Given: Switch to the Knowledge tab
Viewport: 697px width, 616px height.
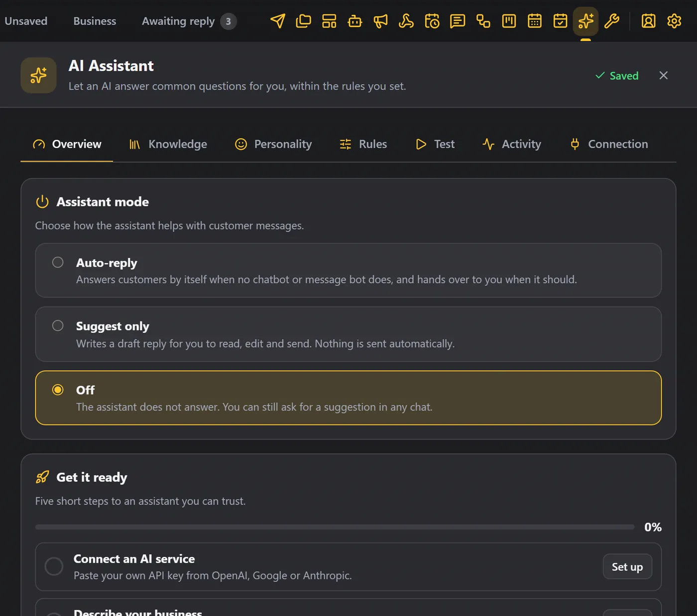Looking at the screenshot, I should 168,144.
